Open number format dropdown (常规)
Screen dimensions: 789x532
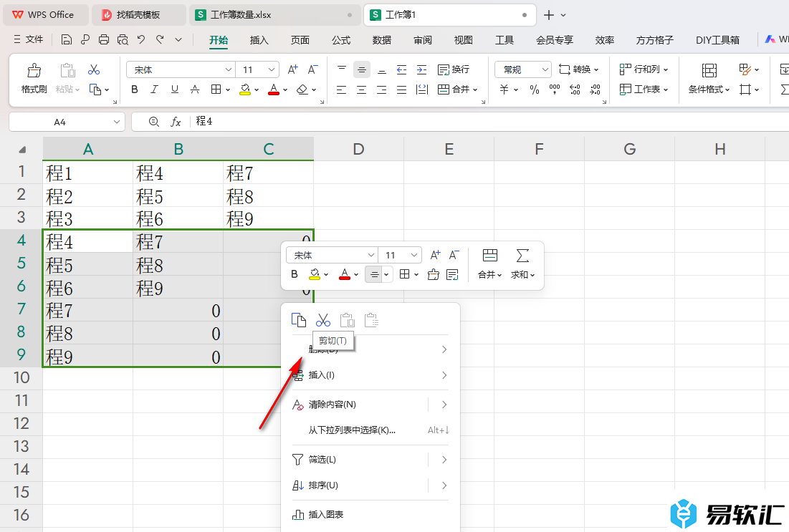click(x=545, y=70)
